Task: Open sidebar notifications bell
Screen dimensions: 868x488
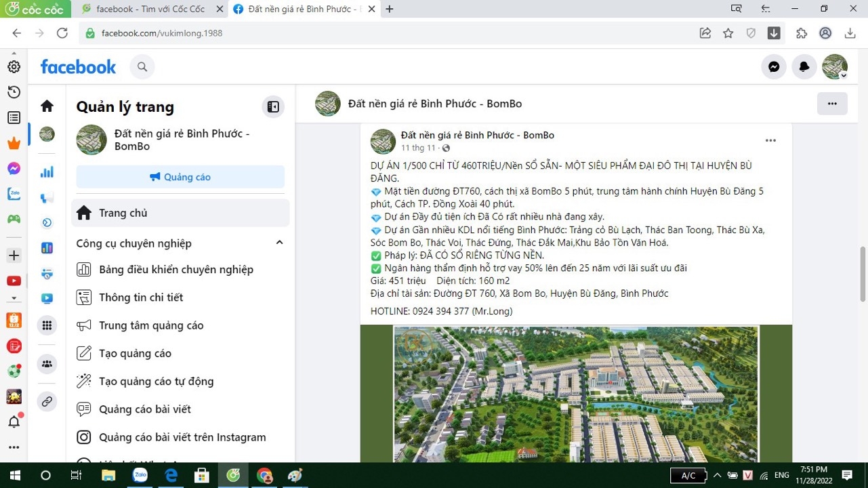Action: click(14, 422)
